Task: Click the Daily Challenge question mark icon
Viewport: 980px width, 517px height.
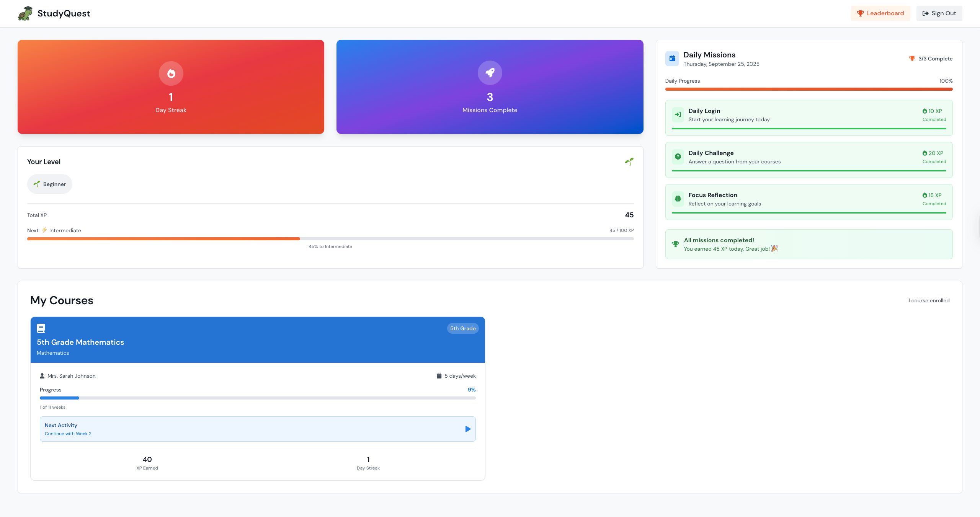Action: (x=678, y=157)
